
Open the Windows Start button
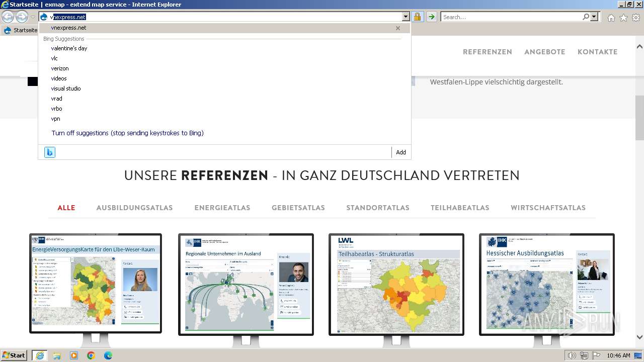[x=14, y=355]
